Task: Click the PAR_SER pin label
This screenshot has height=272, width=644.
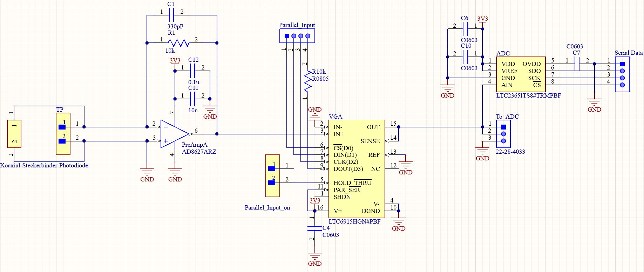Action: [347, 190]
